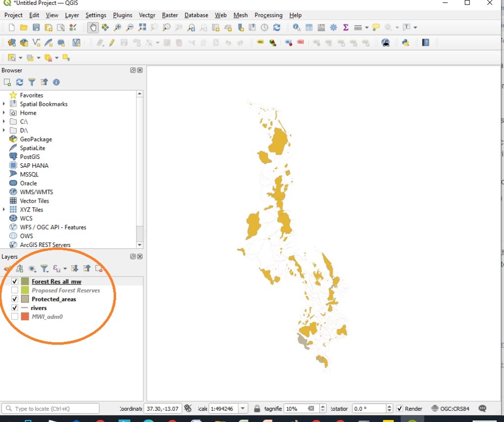504x422 pixels.
Task: Click the Statistical Summary sigma icon
Action: click(x=346, y=28)
